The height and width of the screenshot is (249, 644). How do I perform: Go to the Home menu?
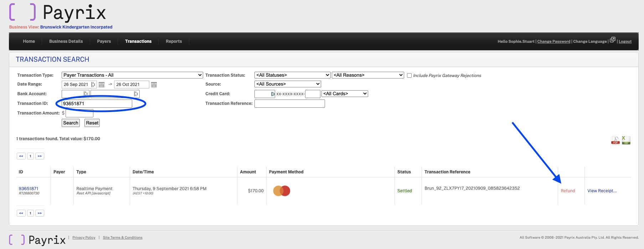(29, 41)
